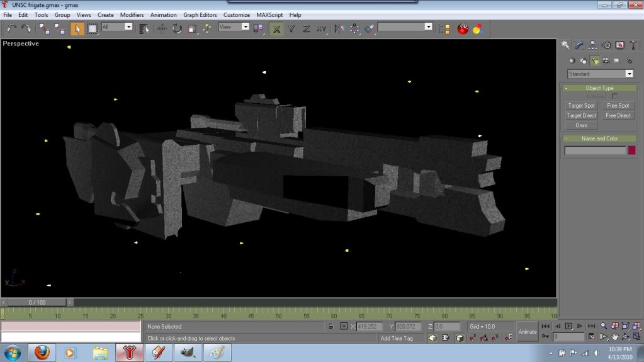The image size is (644, 362).
Task: Switch to the Modify panel tab
Action: (579, 45)
